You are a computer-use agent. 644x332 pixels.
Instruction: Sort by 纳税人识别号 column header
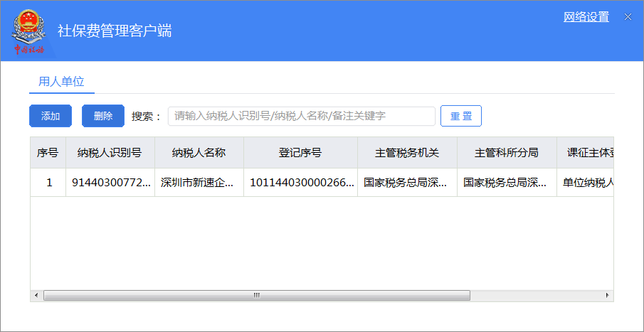[110, 153]
